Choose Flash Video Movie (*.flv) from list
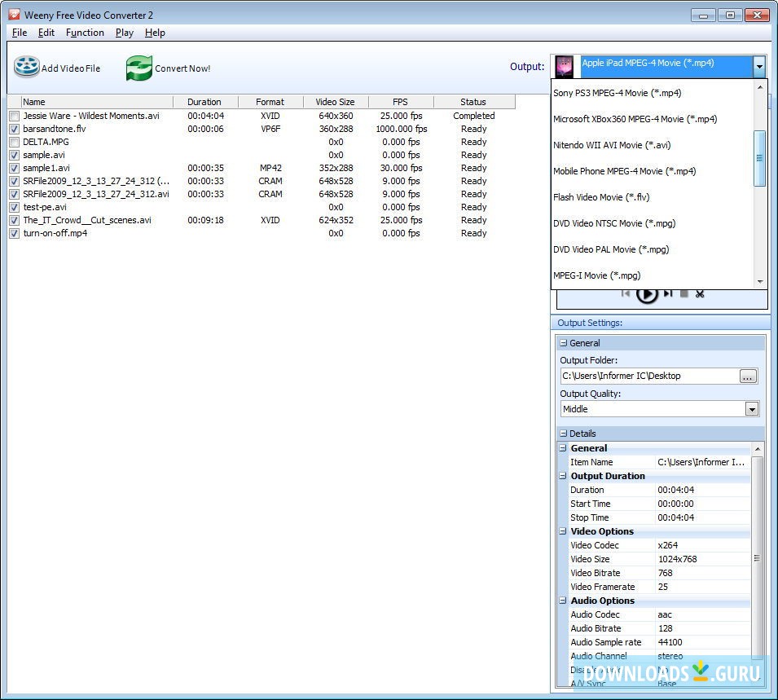The height and width of the screenshot is (700, 778). [x=601, y=197]
